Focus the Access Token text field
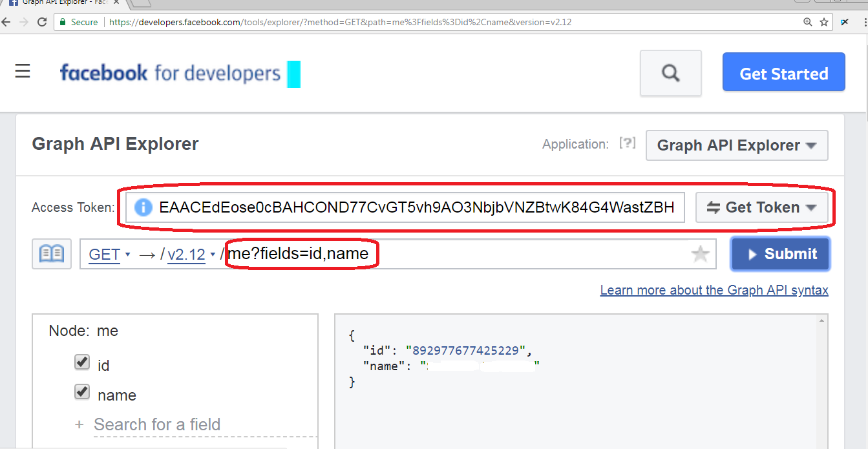The height and width of the screenshot is (449, 868). click(405, 207)
